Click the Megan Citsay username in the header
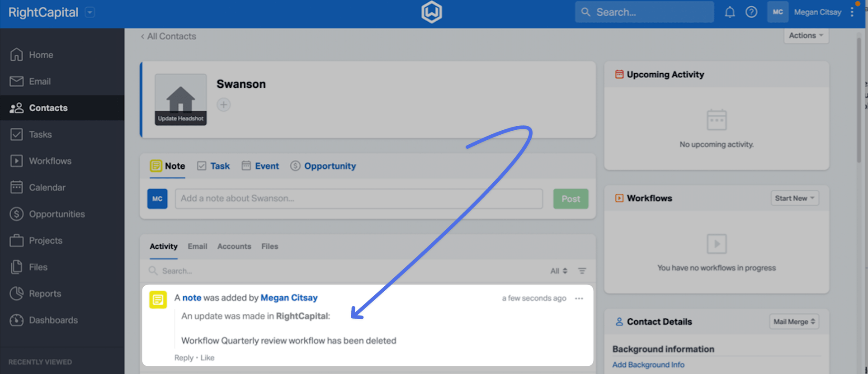 [x=817, y=12]
